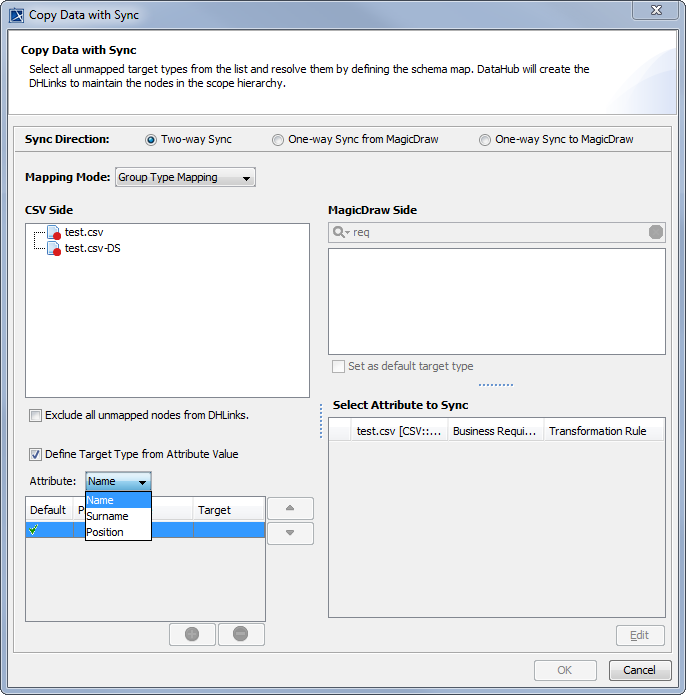Select test.csv in the CSV Side tree
The width and height of the screenshot is (686, 695).
[x=84, y=232]
